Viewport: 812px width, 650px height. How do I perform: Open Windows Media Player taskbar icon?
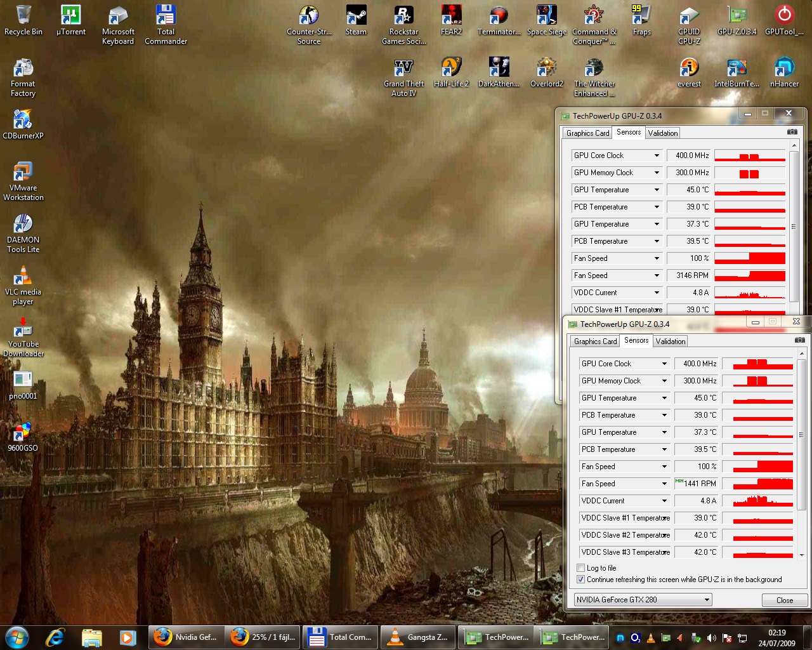128,637
